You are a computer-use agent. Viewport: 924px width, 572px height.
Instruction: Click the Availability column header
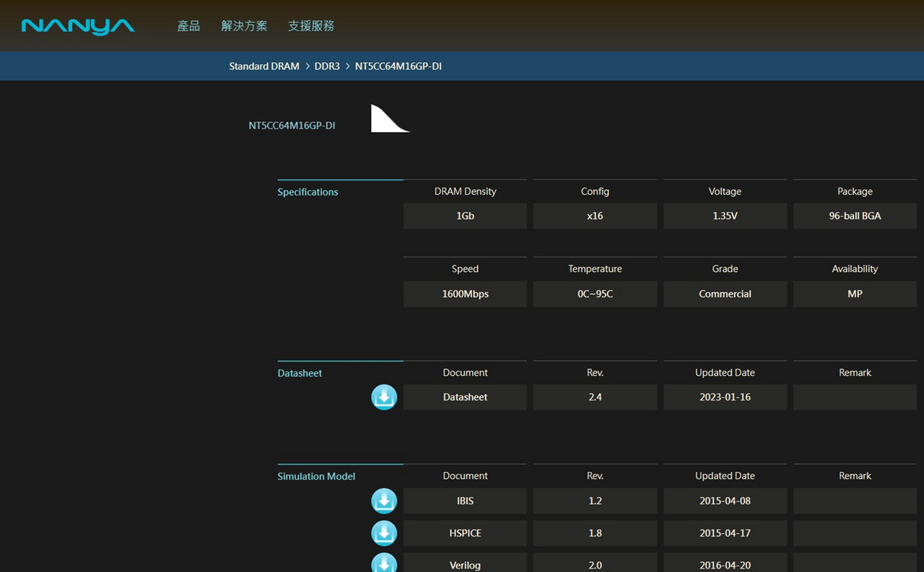(855, 269)
